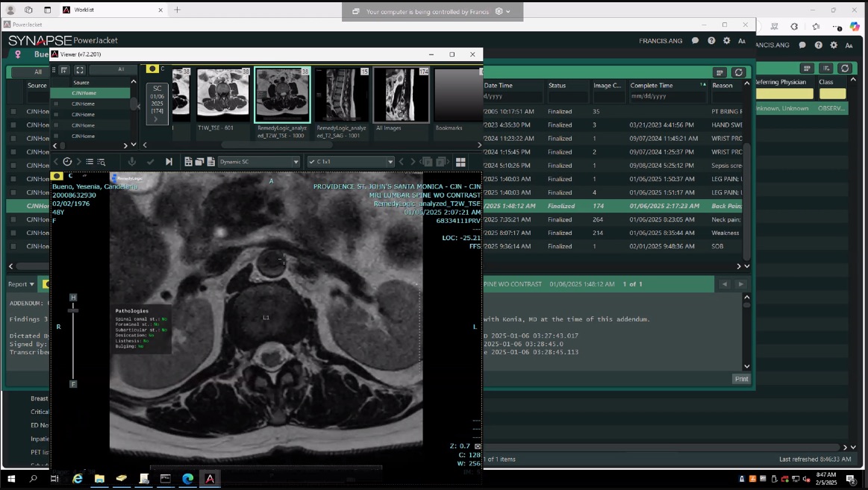Tick the checkbox of the last CJNHome viewer source row
Screen dimensions: 868x490
(56, 136)
